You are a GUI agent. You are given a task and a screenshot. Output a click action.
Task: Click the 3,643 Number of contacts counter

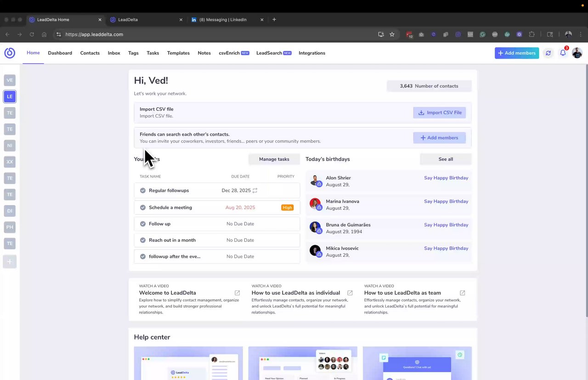point(429,86)
